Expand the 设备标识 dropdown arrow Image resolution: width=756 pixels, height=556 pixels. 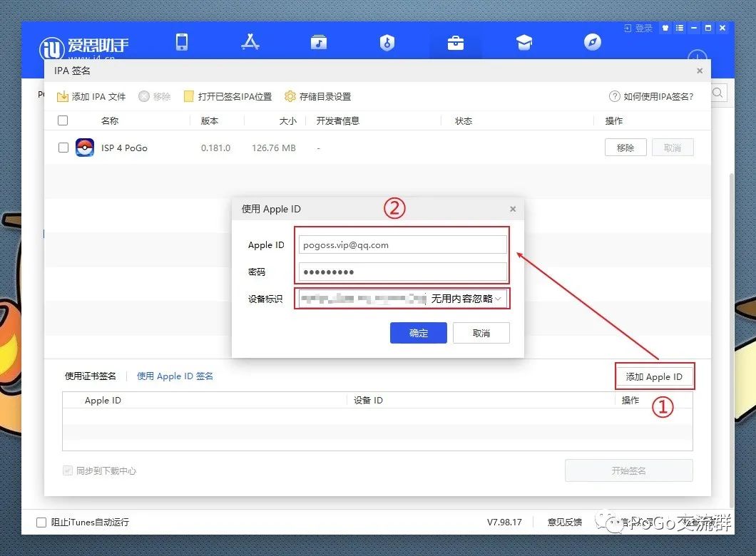point(499,299)
